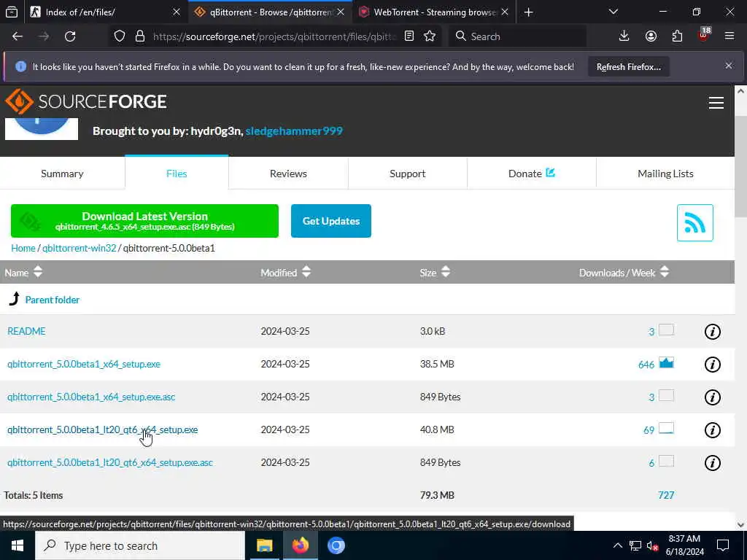View info for README file
The width and height of the screenshot is (747, 560).
[712, 332]
